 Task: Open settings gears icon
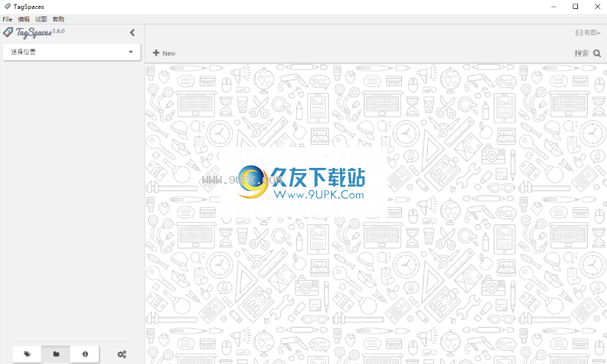122,354
